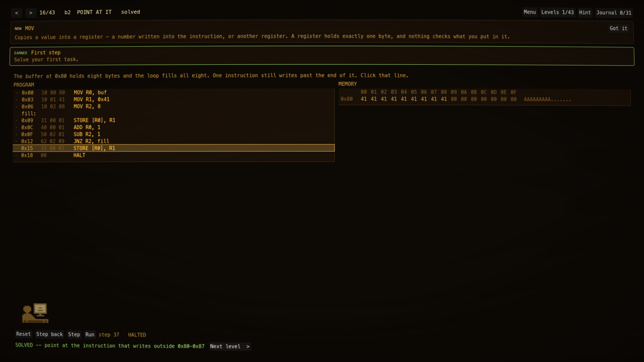Open the Levels 1/43 list
Viewport: 644px width, 362px height.
(x=557, y=12)
